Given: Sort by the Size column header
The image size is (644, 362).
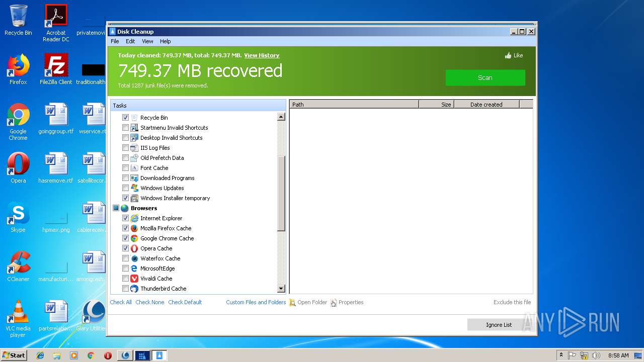Looking at the screenshot, I should 436,105.
